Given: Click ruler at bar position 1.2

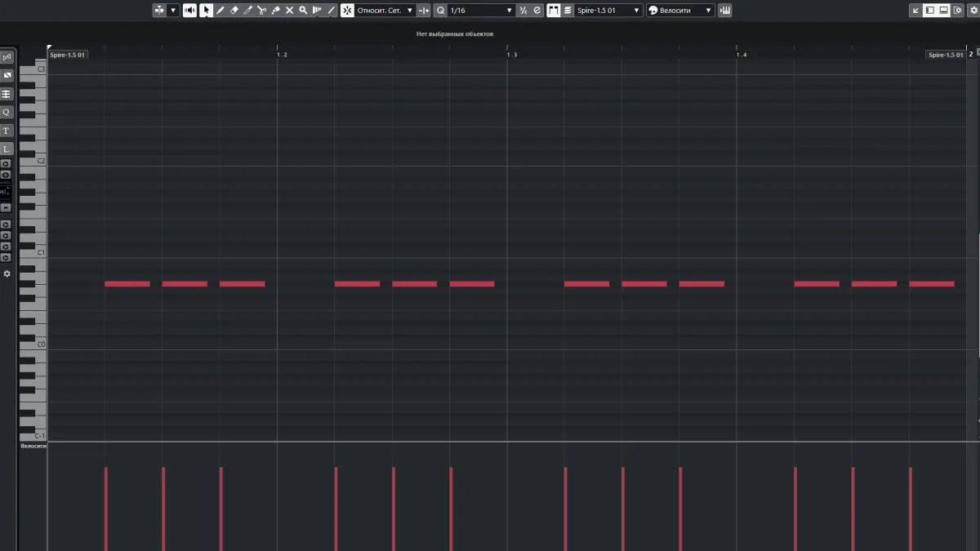Looking at the screenshot, I should coord(281,55).
